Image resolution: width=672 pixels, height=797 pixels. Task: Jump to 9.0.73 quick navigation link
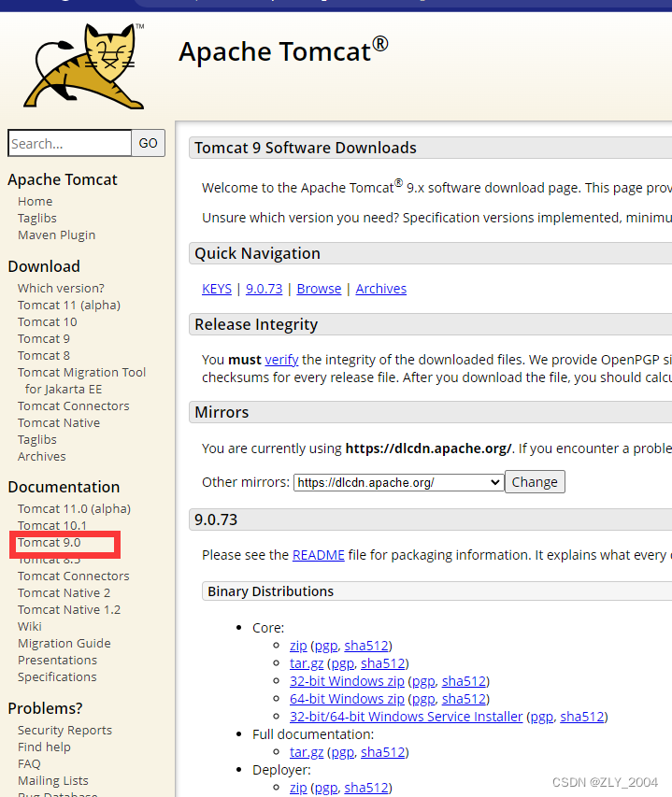coord(264,289)
